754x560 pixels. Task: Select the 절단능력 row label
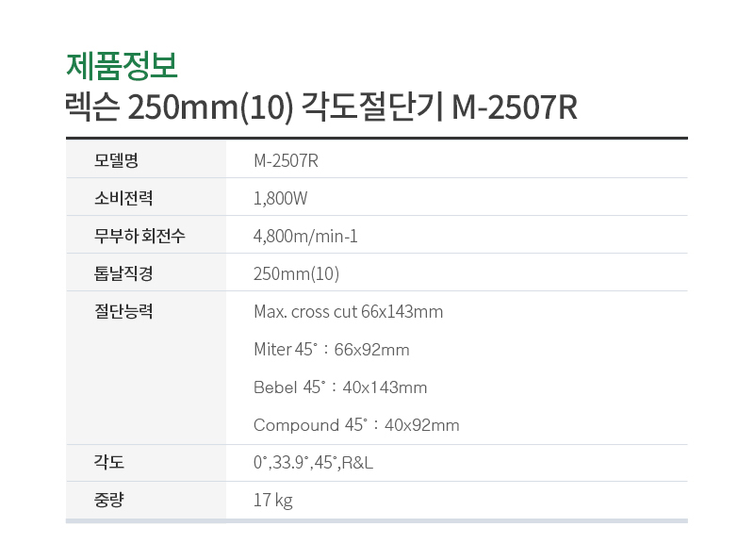[x=123, y=311]
